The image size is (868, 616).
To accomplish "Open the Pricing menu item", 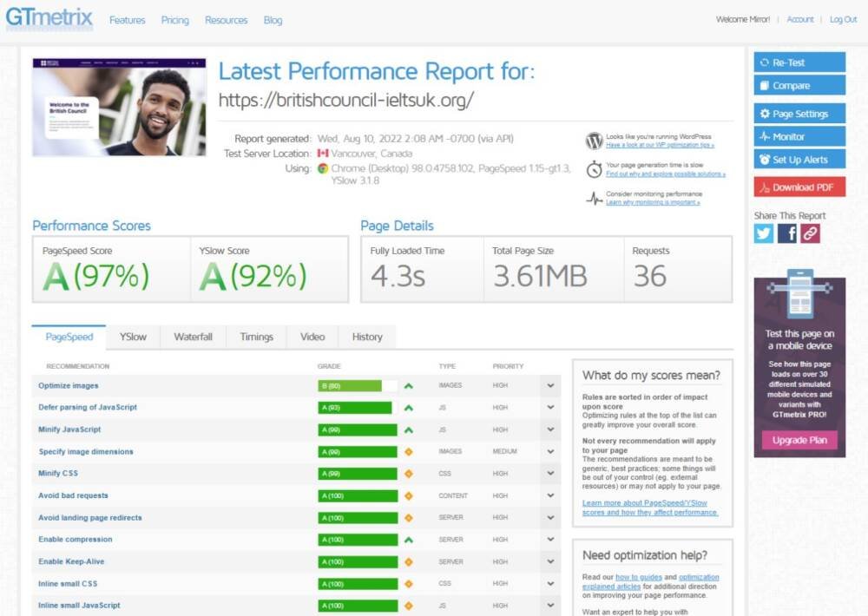I will point(174,20).
